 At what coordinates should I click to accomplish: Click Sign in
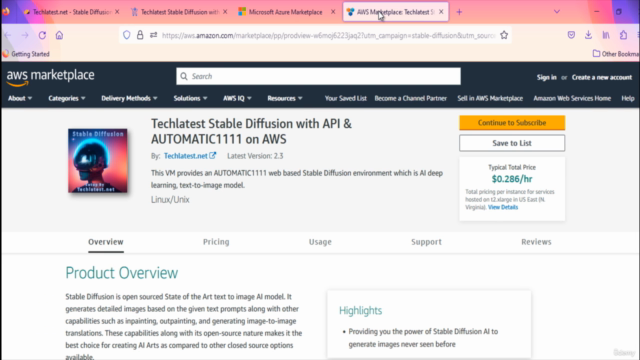547,77
